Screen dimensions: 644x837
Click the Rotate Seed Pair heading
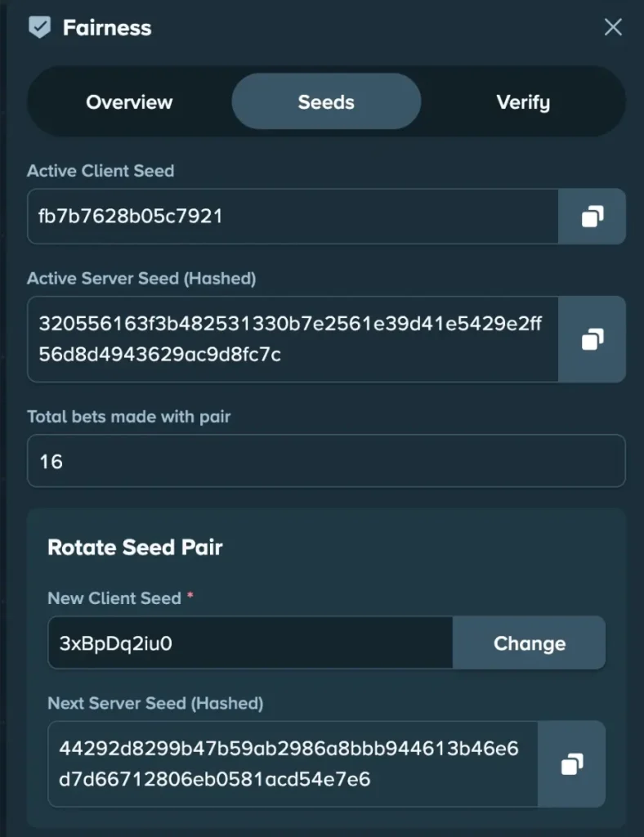(x=135, y=548)
